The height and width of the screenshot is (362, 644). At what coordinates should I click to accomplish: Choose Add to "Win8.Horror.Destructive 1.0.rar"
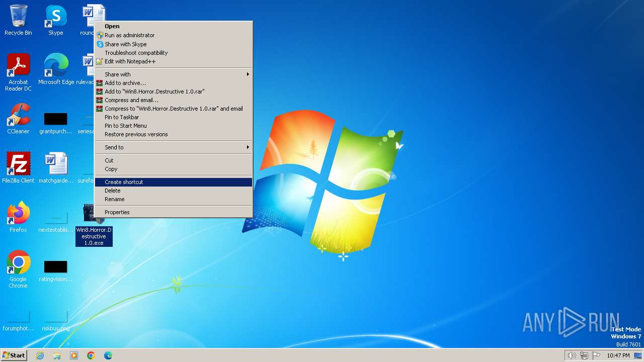coord(174,92)
